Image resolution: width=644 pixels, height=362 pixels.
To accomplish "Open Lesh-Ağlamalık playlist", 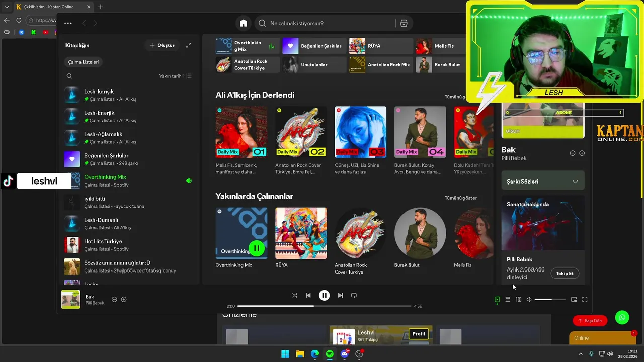I will coord(129,138).
